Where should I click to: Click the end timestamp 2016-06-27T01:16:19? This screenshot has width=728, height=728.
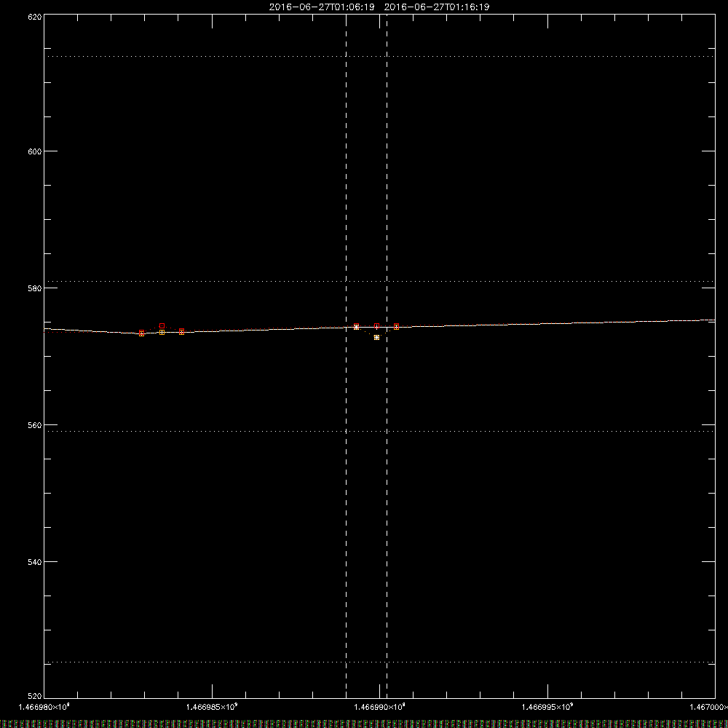tap(436, 7)
